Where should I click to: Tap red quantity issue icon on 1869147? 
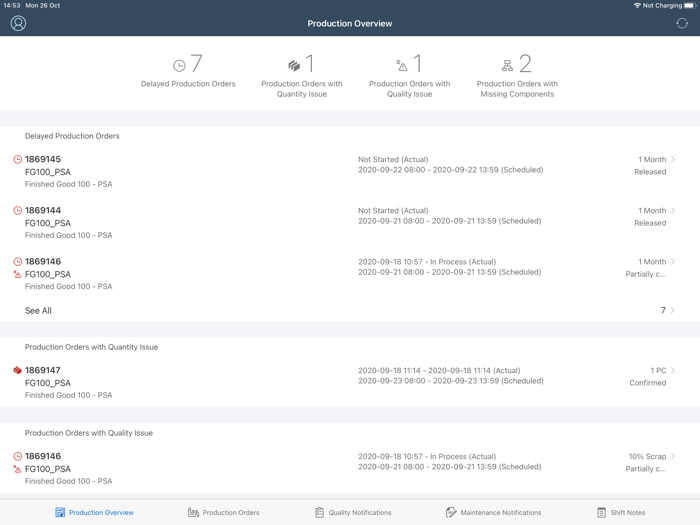[x=17, y=371]
